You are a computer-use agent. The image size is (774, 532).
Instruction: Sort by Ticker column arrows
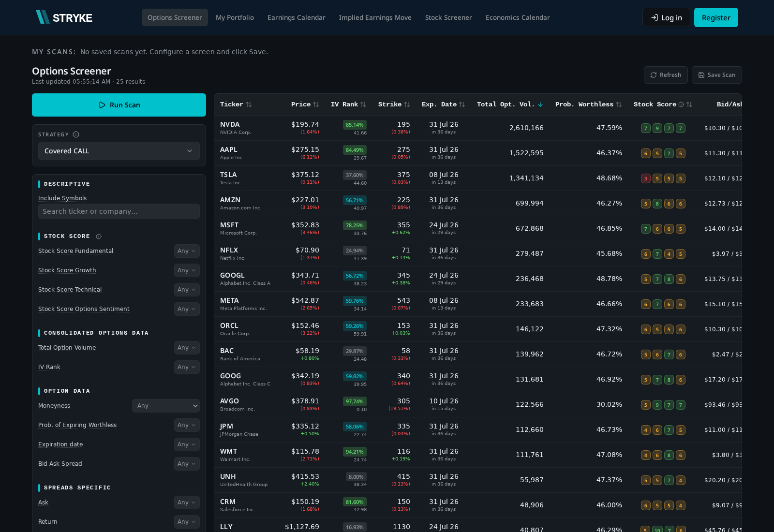(x=249, y=104)
